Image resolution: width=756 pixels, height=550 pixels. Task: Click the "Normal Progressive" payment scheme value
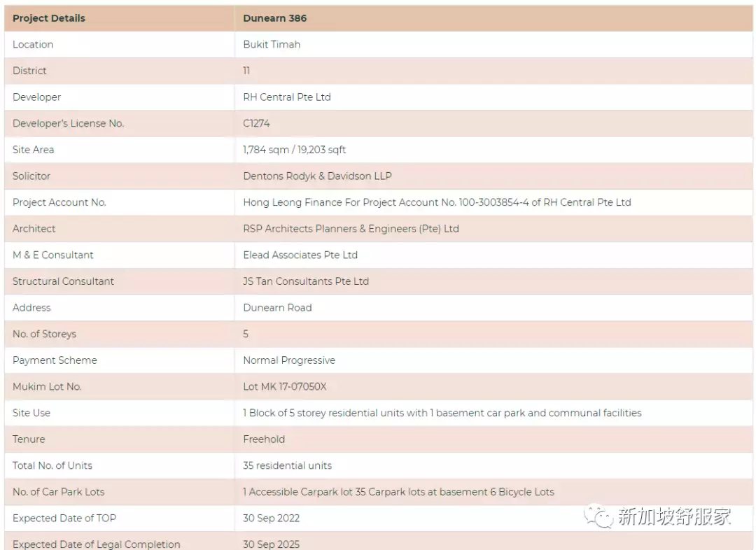pos(289,360)
